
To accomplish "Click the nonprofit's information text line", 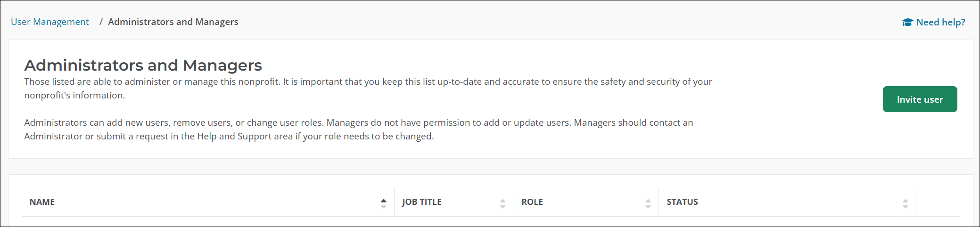I will pyautogui.click(x=74, y=95).
